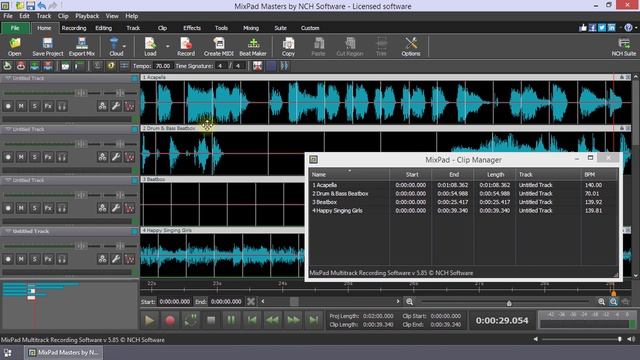The height and width of the screenshot is (360, 640).
Task: Select Happy Singing Girls row in Clip Manager
Action: 463,211
